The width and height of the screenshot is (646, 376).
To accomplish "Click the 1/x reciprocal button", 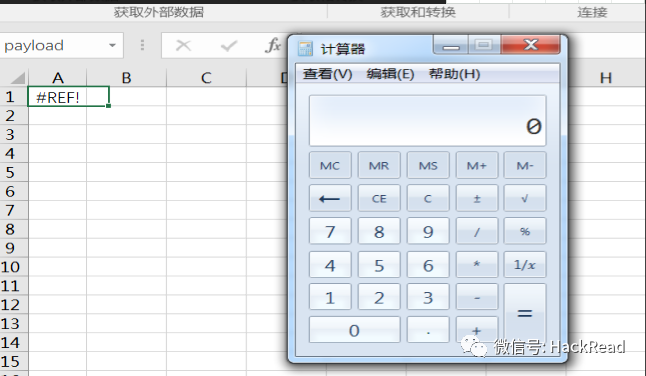I will (x=525, y=265).
